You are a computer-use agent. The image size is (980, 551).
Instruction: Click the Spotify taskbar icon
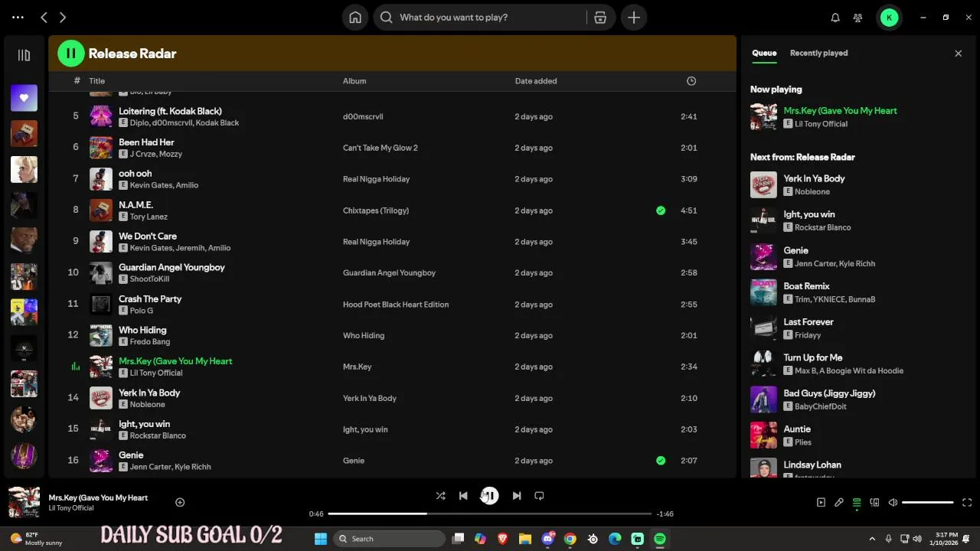(x=660, y=539)
